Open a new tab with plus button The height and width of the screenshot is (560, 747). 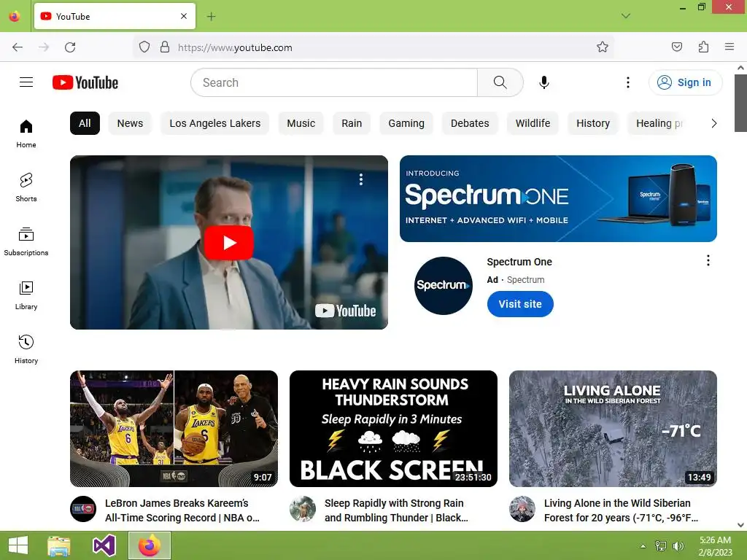pos(211,17)
